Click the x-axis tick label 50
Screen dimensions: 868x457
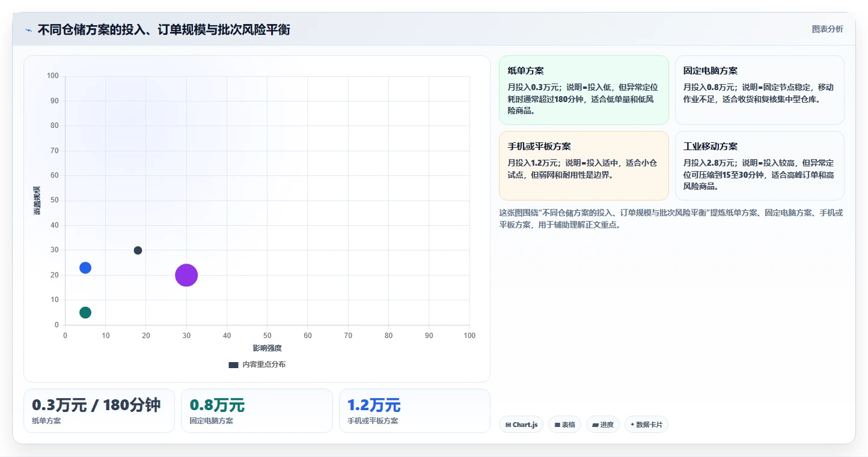(267, 336)
